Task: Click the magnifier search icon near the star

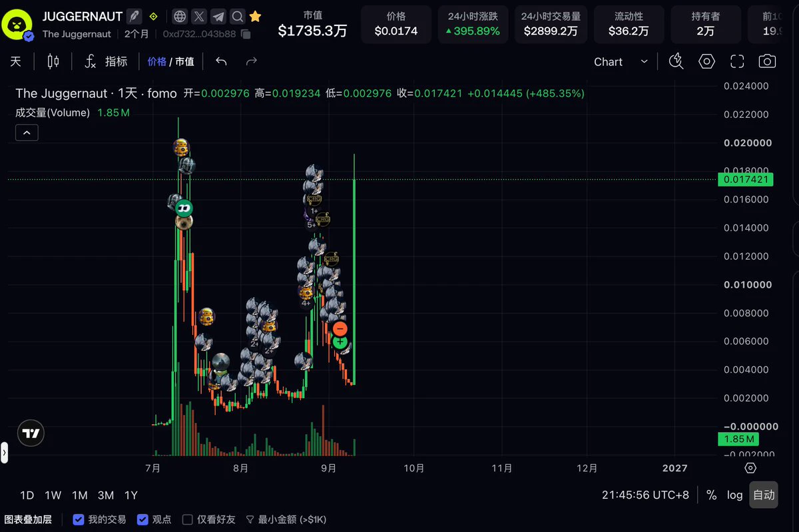Action: [x=237, y=17]
